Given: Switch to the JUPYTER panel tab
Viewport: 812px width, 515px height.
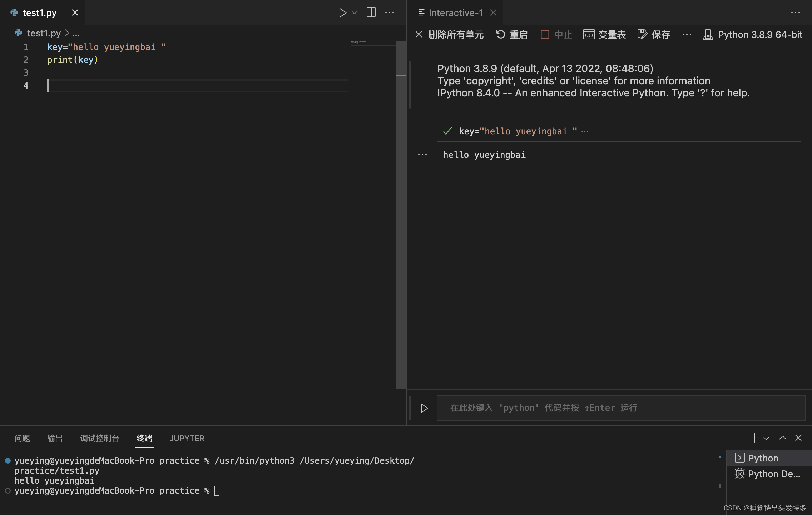Looking at the screenshot, I should [187, 438].
